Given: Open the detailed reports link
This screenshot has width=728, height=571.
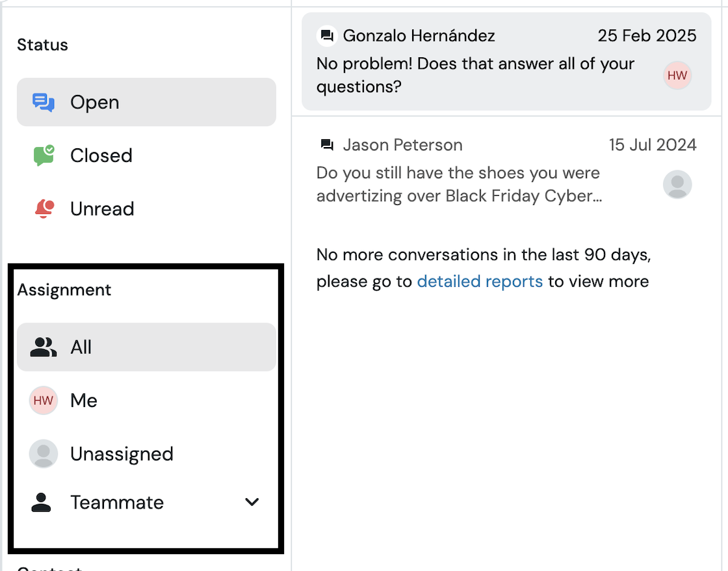Looking at the screenshot, I should pyautogui.click(x=480, y=281).
